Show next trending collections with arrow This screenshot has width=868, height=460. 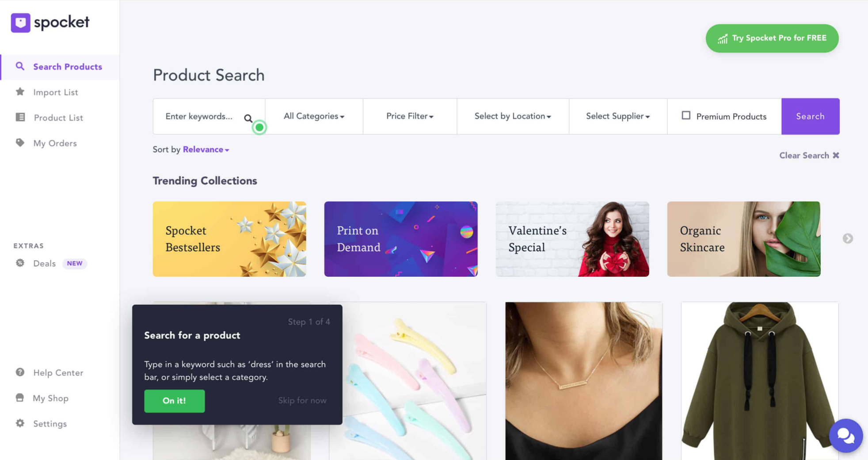click(x=847, y=238)
